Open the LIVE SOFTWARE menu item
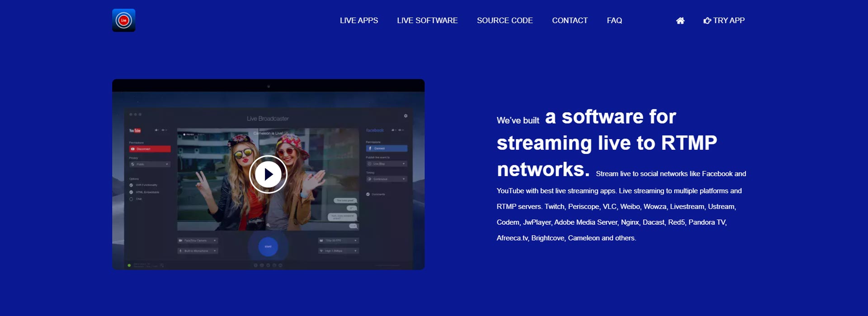Image resolution: width=868 pixels, height=316 pixels. (x=427, y=20)
